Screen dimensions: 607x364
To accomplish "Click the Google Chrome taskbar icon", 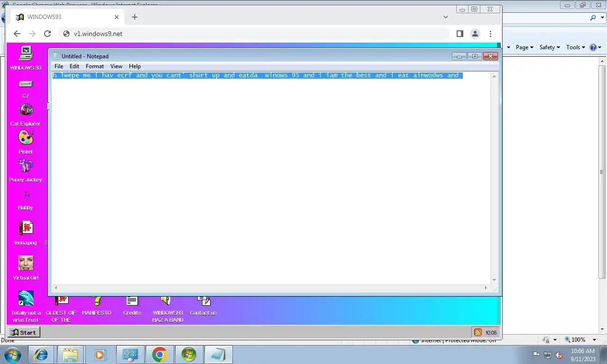I will (x=159, y=355).
